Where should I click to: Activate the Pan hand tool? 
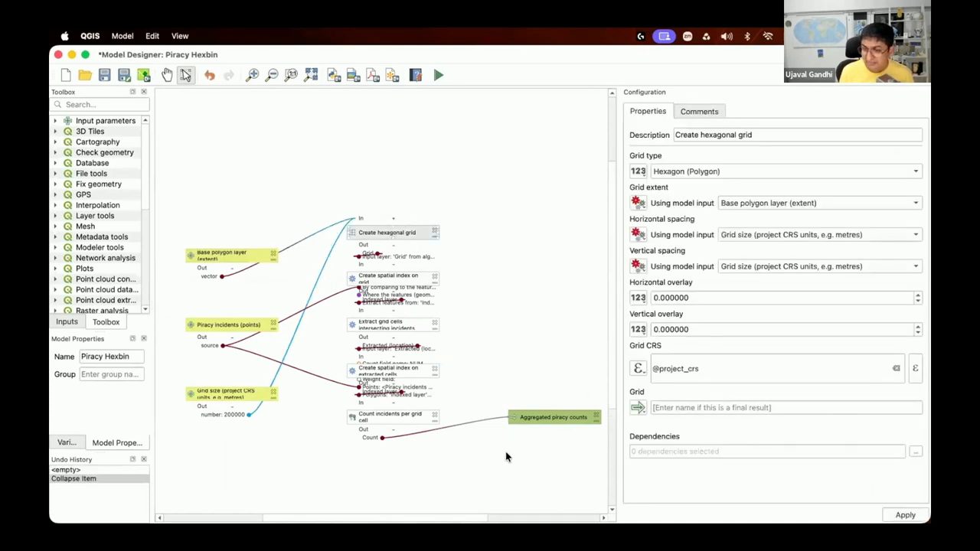(167, 75)
